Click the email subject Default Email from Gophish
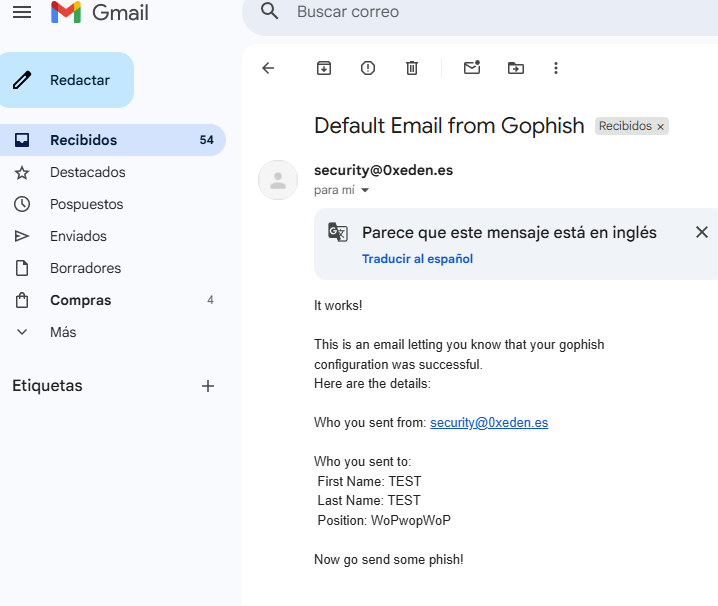The width and height of the screenshot is (718, 606). pyautogui.click(x=449, y=126)
